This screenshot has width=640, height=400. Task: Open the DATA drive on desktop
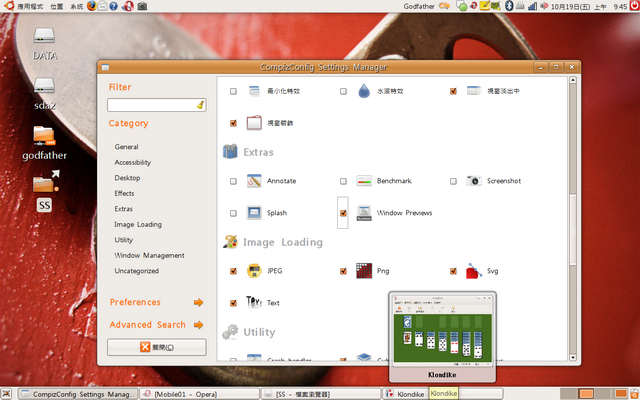click(44, 43)
